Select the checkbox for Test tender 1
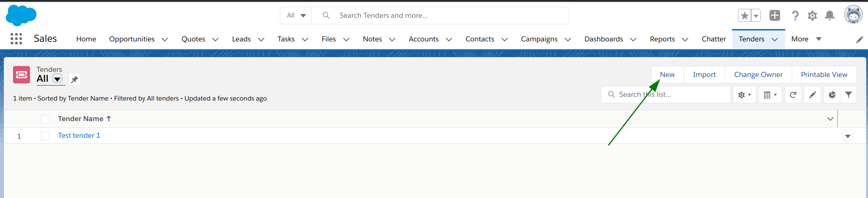This screenshot has width=868, height=198. point(45,135)
